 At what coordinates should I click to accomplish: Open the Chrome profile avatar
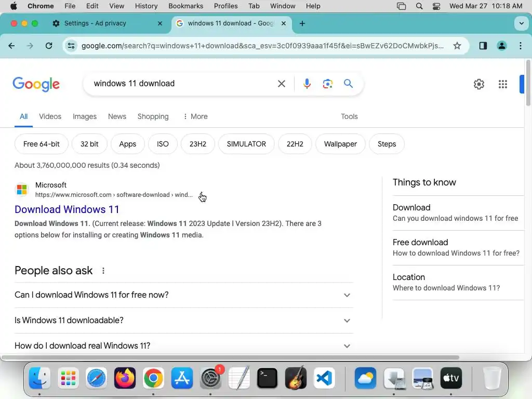pos(502,46)
